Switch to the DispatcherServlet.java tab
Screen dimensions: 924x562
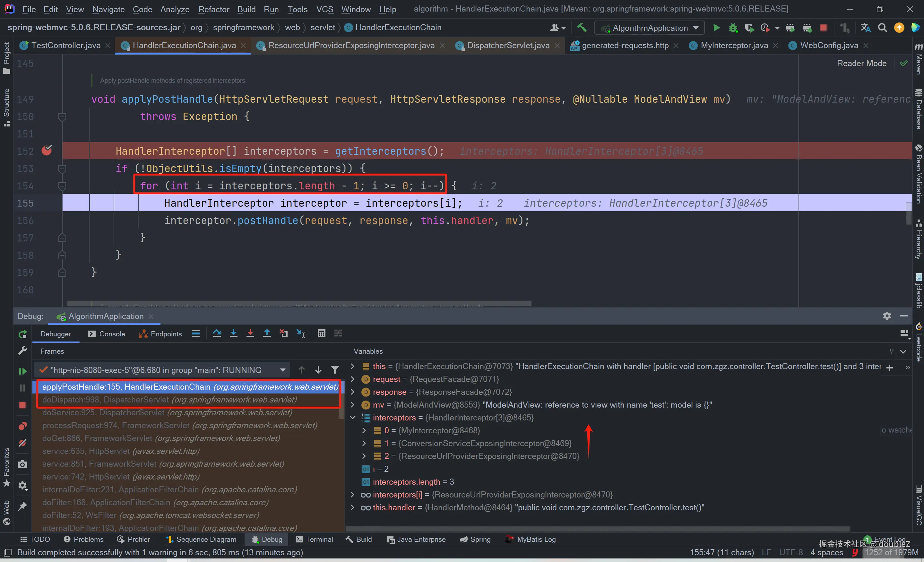coord(508,45)
